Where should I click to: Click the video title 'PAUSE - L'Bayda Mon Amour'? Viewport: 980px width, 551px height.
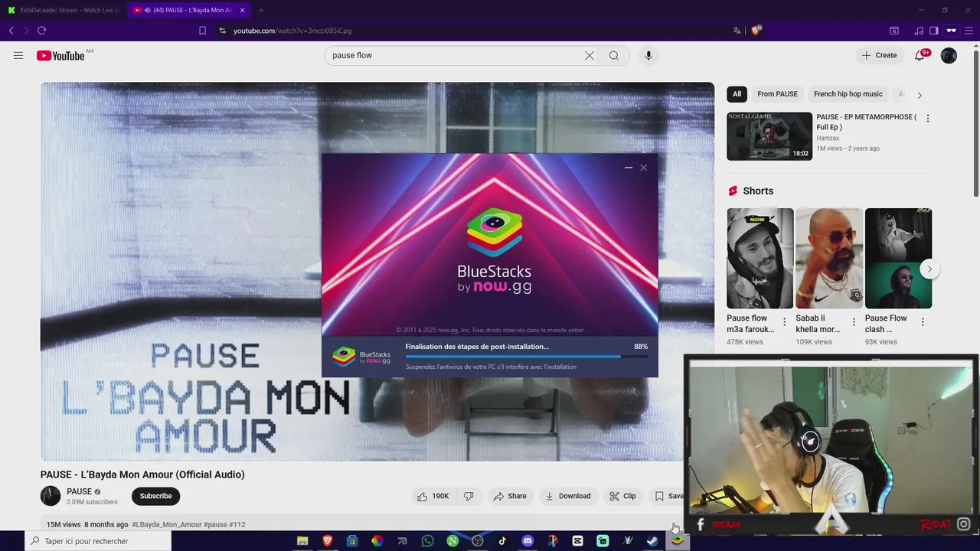[142, 474]
